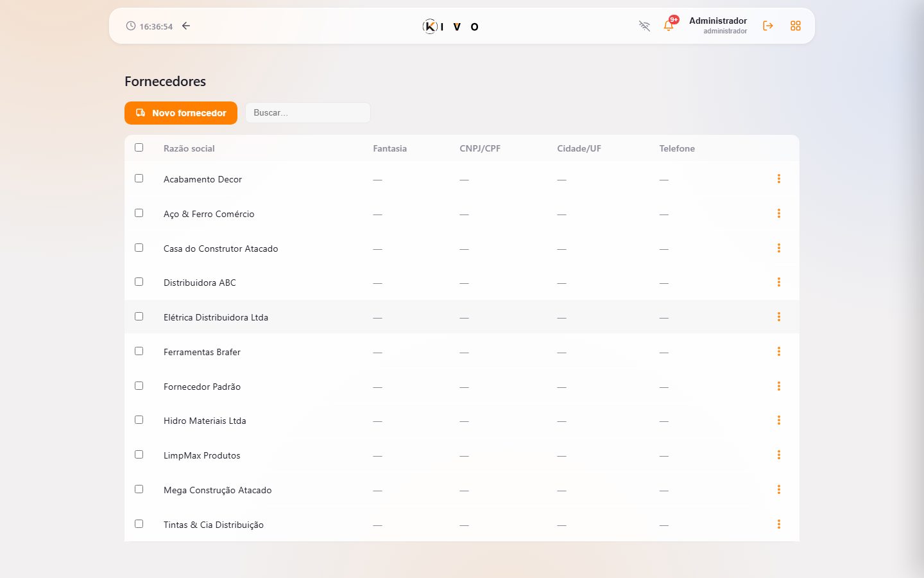The width and height of the screenshot is (924, 578).
Task: Select Casa do Construtor Atacado checkbox
Action: (139, 247)
